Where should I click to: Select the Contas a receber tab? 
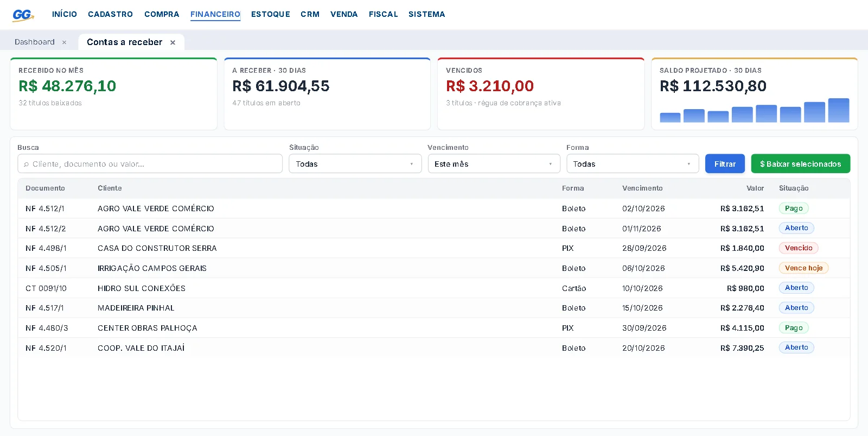click(124, 42)
